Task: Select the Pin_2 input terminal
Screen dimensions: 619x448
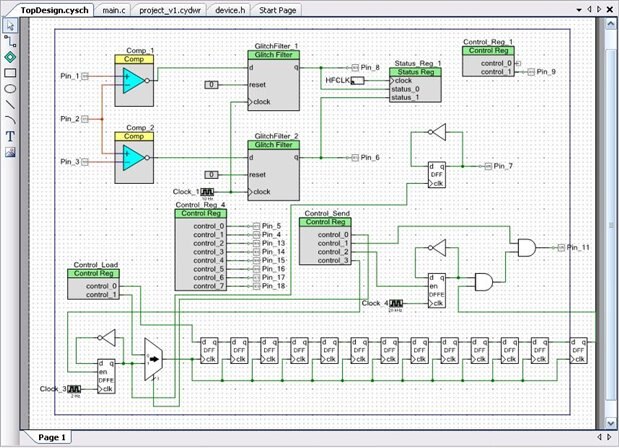Action: [x=85, y=119]
